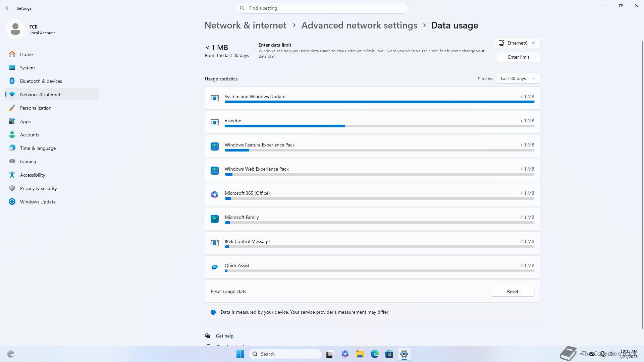
Task: Open the Last 30 days filter dropdown
Action: click(x=518, y=78)
